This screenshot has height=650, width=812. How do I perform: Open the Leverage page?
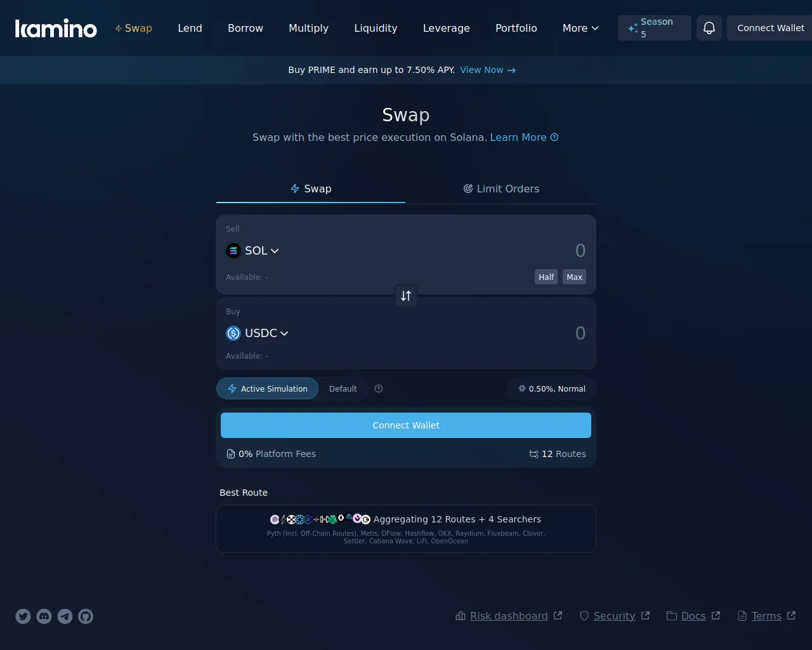[447, 28]
